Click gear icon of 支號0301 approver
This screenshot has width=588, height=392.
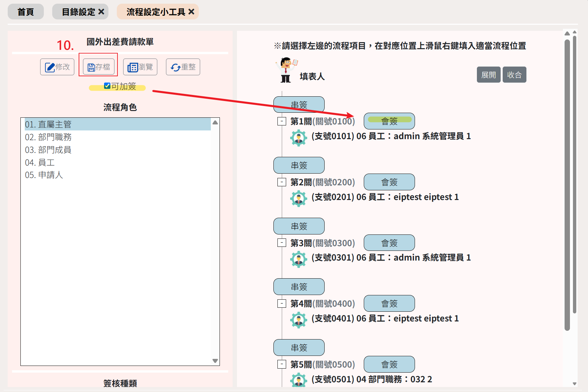pyautogui.click(x=299, y=259)
